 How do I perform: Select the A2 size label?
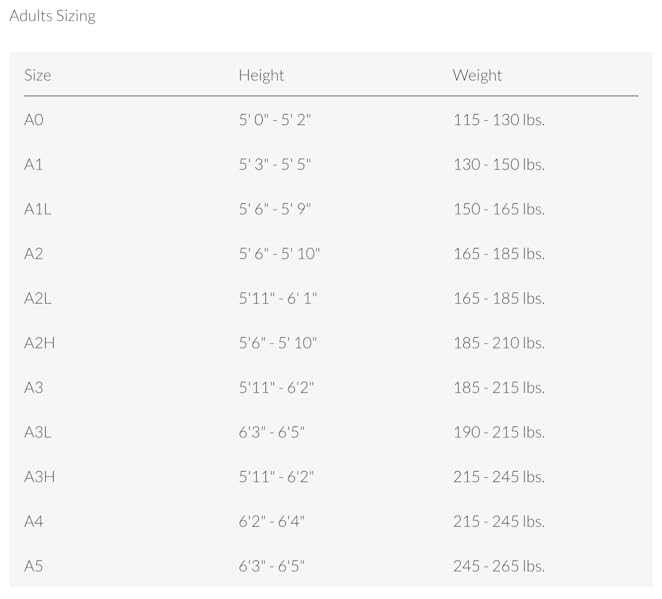tap(34, 254)
